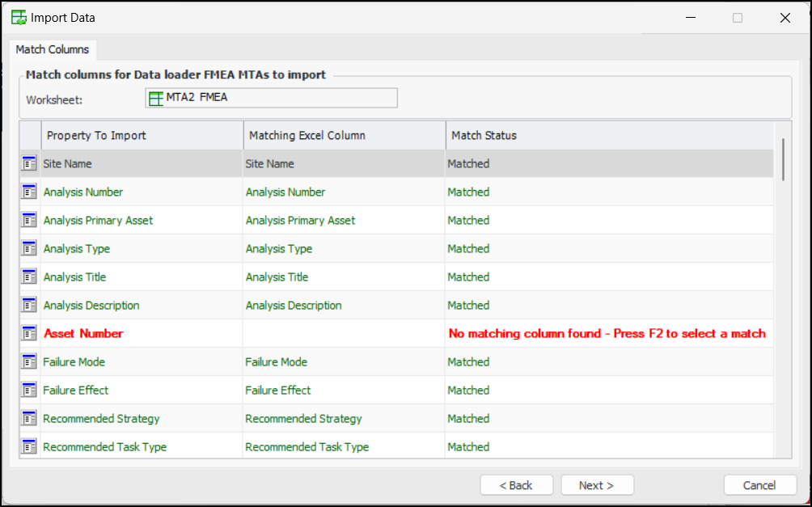Select the red 'No matching column found' message
This screenshot has width=812, height=507.
pos(607,334)
